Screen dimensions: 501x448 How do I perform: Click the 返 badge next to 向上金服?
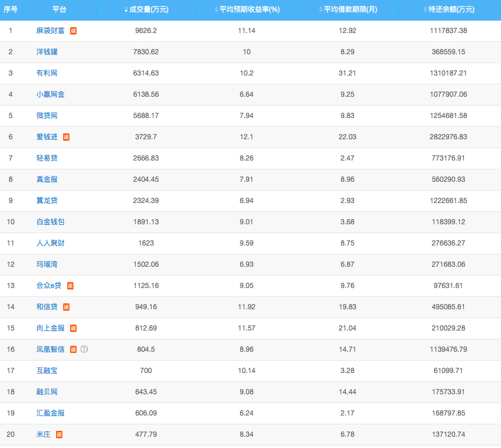(x=73, y=328)
